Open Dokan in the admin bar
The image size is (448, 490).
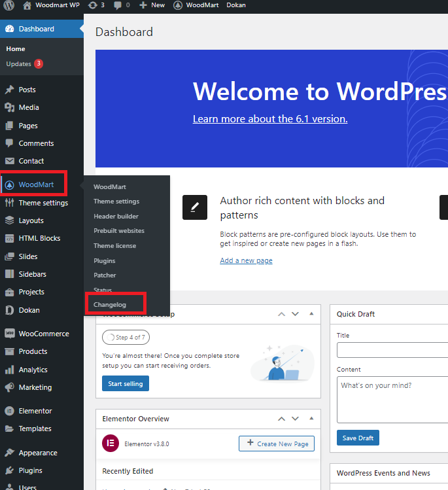click(x=236, y=5)
